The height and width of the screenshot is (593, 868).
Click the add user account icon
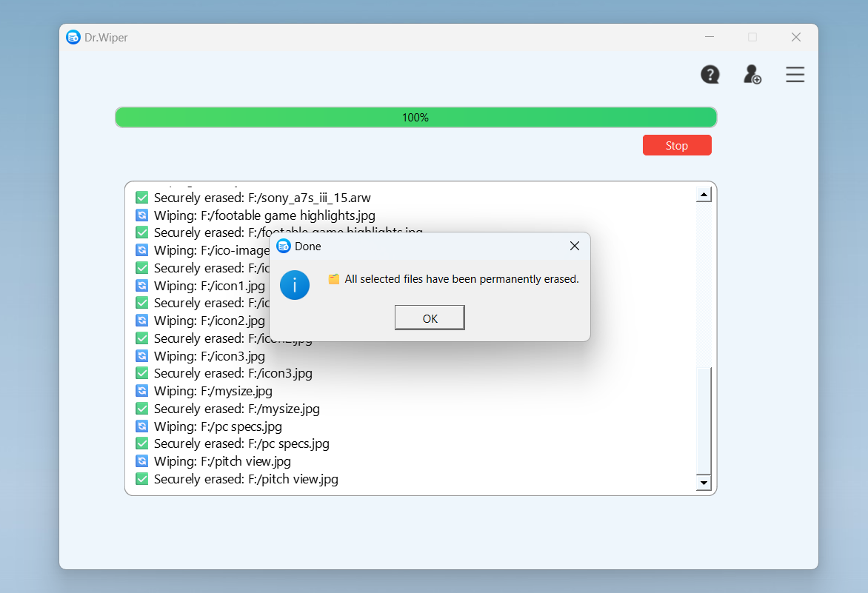(x=752, y=75)
